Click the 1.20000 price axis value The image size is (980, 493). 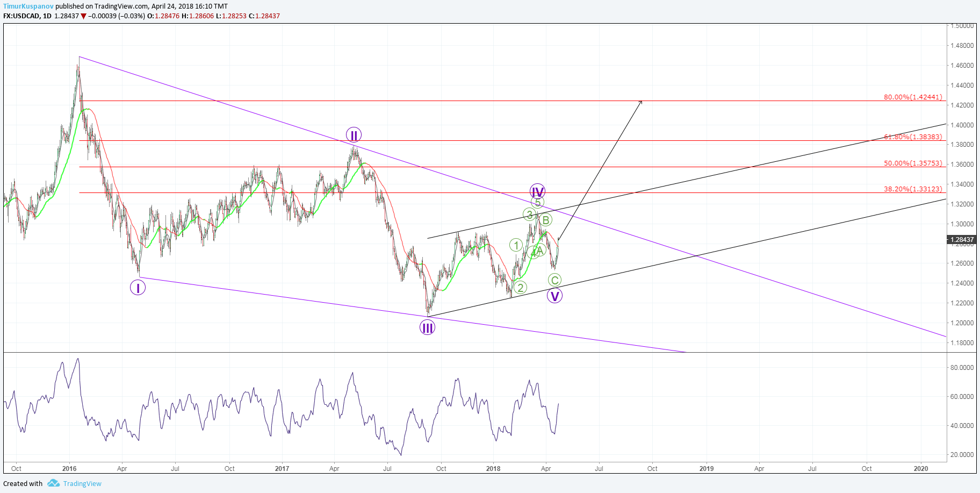(x=962, y=323)
